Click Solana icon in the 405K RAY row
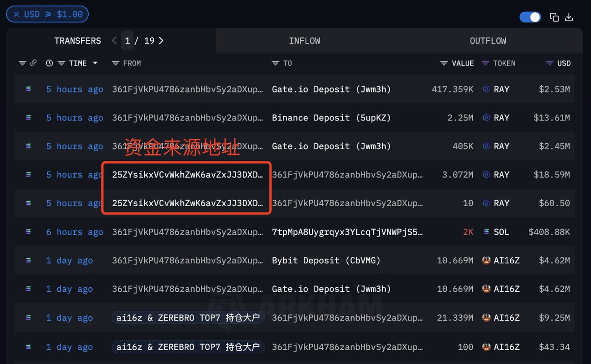 click(x=28, y=146)
